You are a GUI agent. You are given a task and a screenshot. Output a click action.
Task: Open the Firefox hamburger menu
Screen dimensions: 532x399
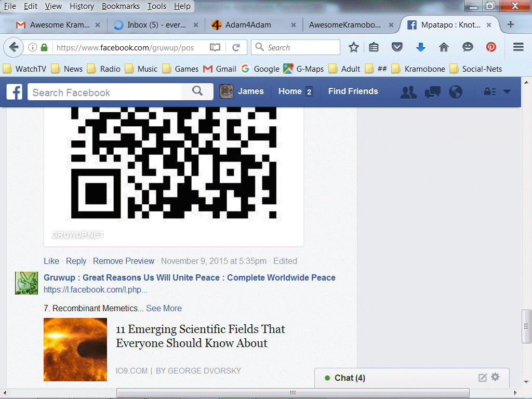click(x=518, y=47)
